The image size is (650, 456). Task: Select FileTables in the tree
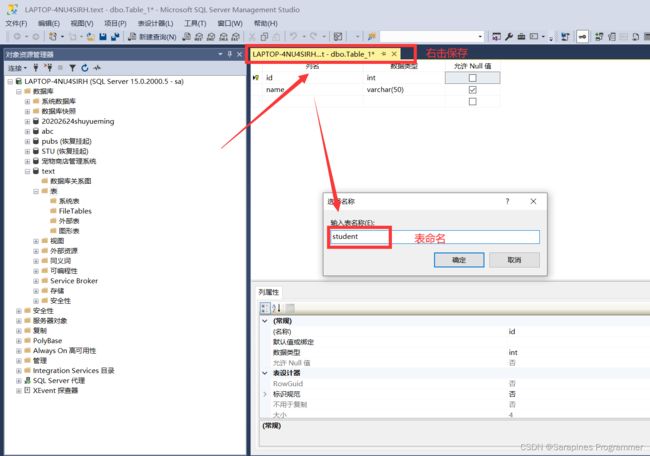[x=75, y=211]
